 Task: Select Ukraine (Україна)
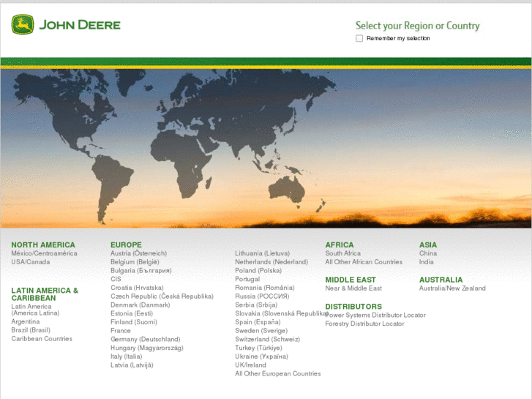261,357
